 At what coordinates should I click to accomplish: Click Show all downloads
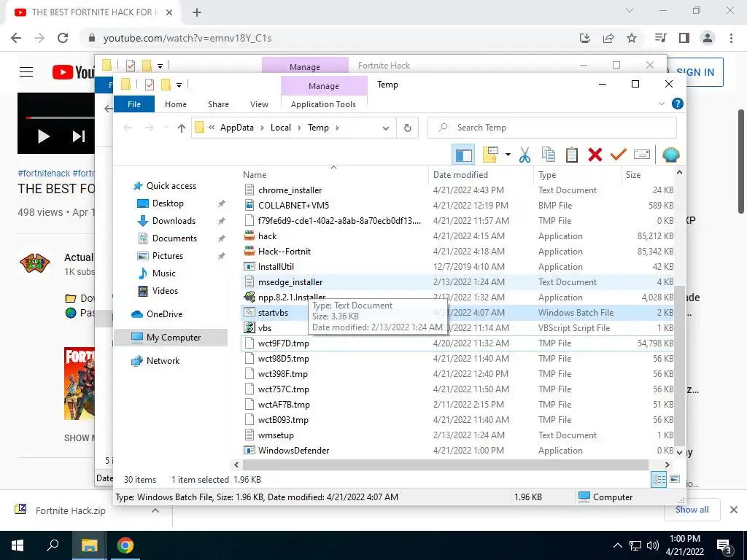(692, 510)
